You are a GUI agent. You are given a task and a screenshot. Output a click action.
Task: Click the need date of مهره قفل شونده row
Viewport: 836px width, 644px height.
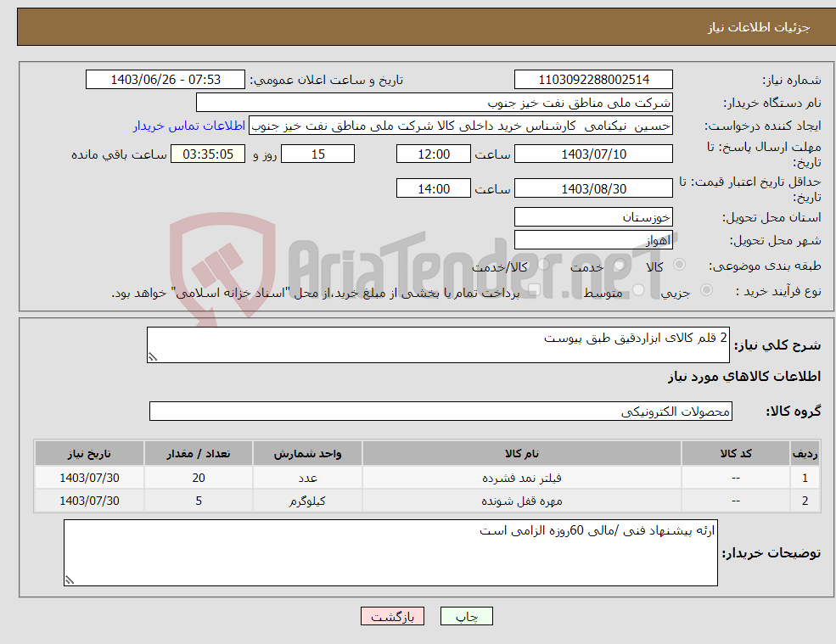(x=90, y=501)
